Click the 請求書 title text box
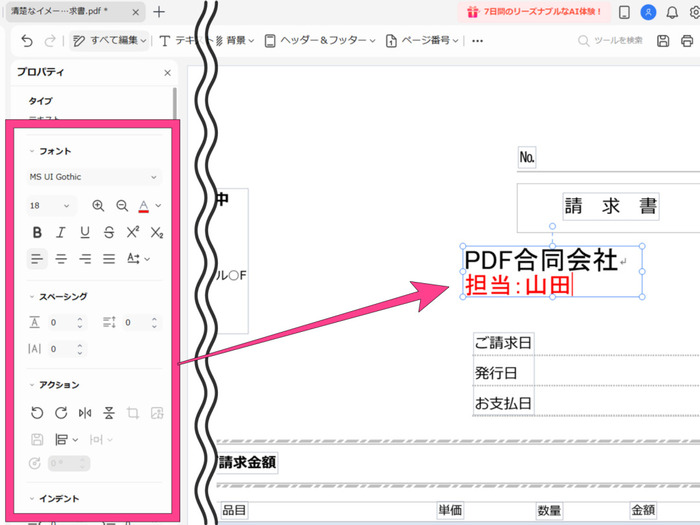This screenshot has width=700, height=525. coord(611,206)
